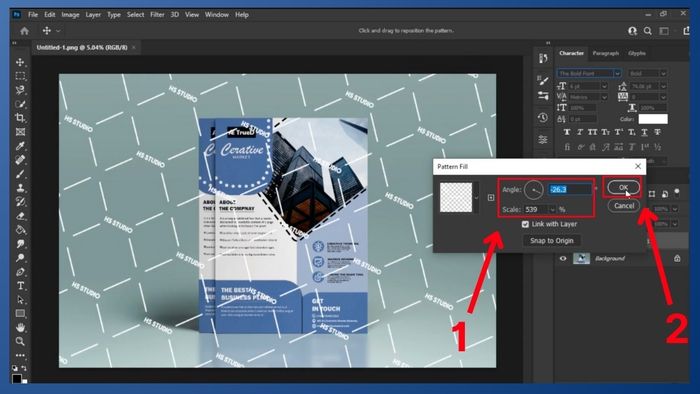Expand the Move tool preset picker arrow
Viewport: 700px width, 394px height.
pyautogui.click(x=58, y=31)
